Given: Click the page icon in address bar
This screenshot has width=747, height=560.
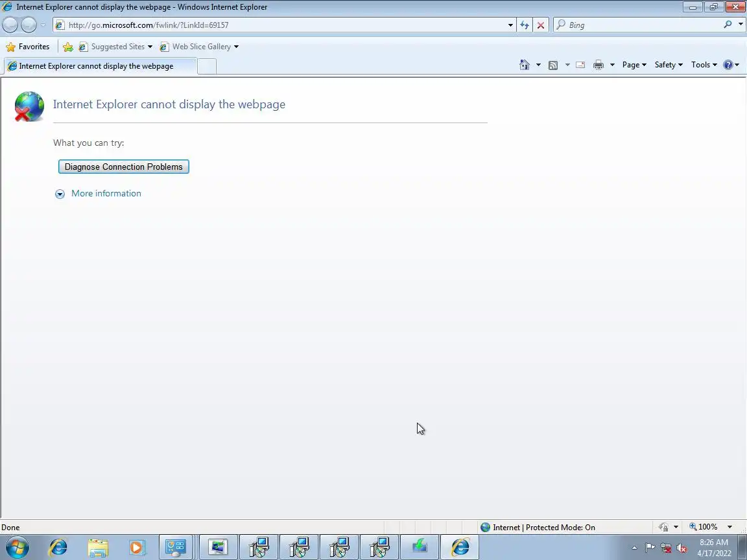Looking at the screenshot, I should click(60, 25).
